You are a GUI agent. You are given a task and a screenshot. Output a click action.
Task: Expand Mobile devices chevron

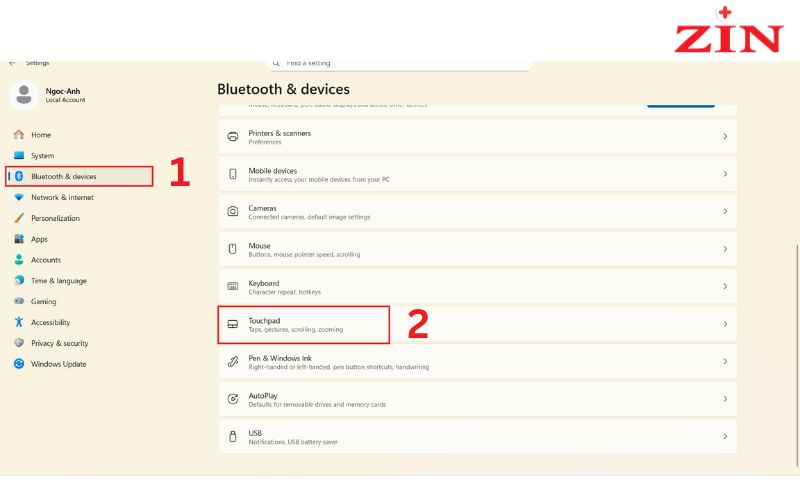click(725, 174)
